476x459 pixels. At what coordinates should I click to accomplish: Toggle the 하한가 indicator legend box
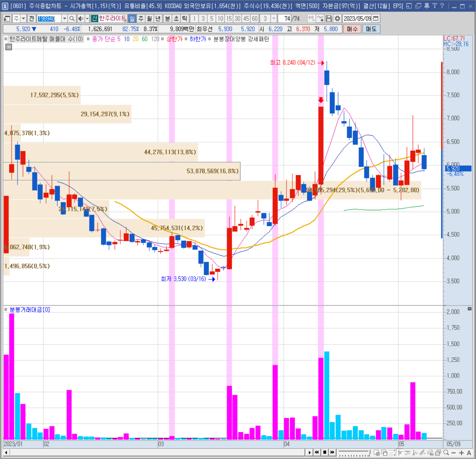coord(186,39)
